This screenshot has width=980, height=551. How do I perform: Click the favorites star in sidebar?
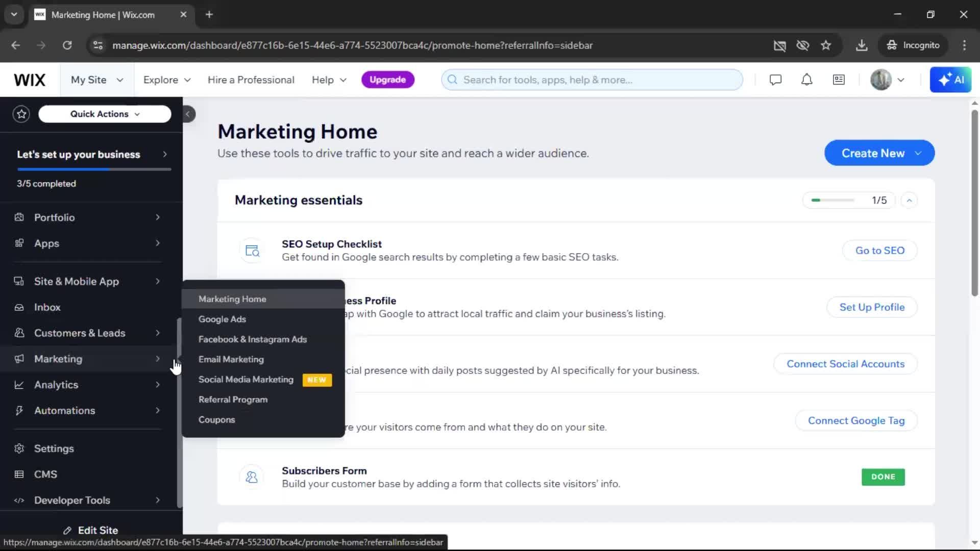pyautogui.click(x=21, y=114)
